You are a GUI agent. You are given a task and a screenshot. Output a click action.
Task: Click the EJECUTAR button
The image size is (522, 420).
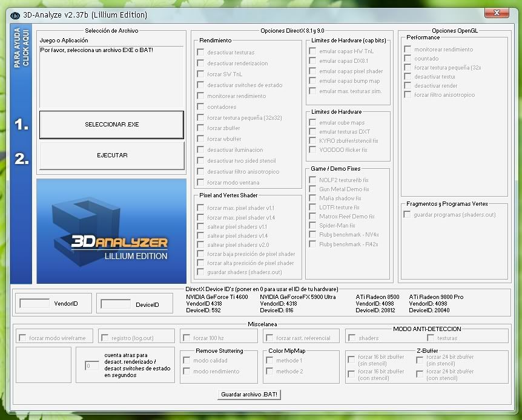[x=112, y=156]
